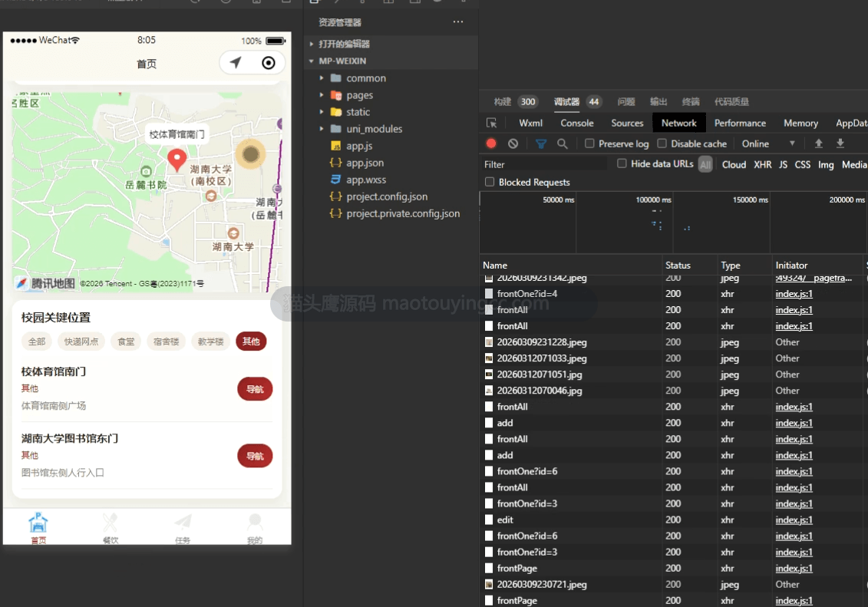The width and height of the screenshot is (868, 607).
Task: Open the 我的 profile tab icon
Action: [x=255, y=523]
